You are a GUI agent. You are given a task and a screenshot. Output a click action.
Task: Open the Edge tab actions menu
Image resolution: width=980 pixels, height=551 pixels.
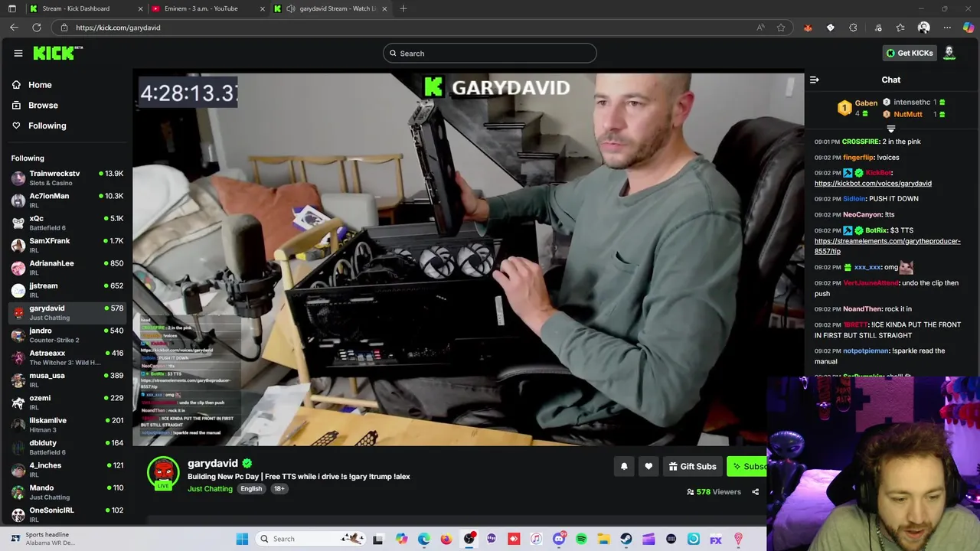tap(11, 8)
